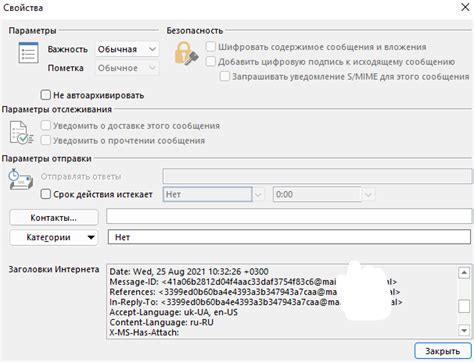474x362 pixels.
Task: Toggle 'Шифровать содержимое сообщения и вложения' checkbox
Action: [211, 47]
